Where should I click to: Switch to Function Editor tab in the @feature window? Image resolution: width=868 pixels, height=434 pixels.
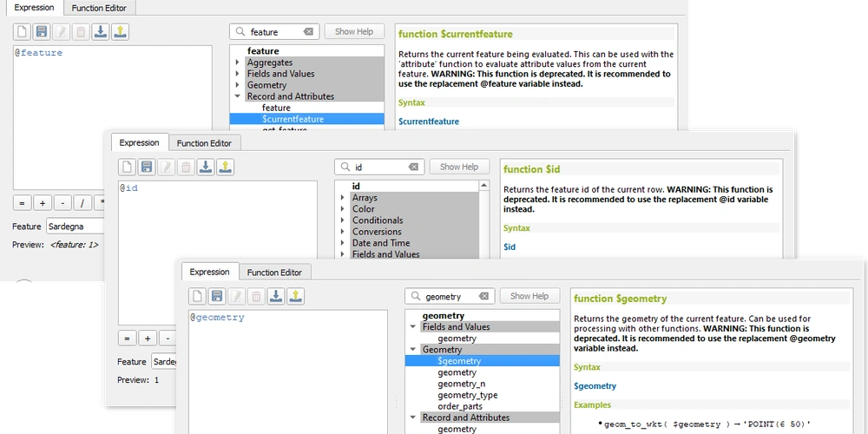tap(99, 9)
